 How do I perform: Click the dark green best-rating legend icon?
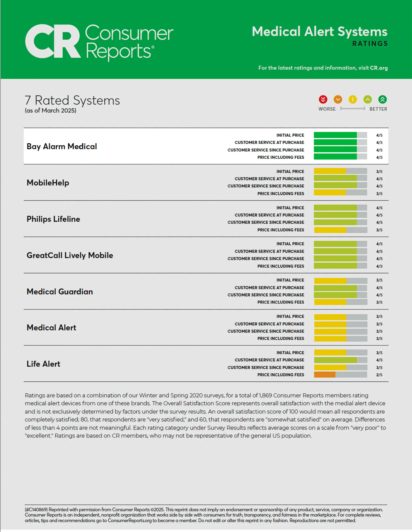coord(382,99)
